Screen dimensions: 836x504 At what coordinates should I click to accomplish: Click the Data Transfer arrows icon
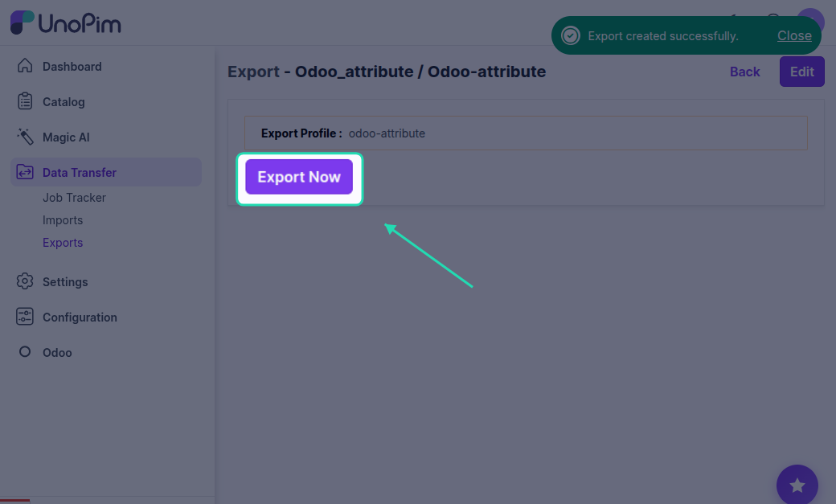(25, 172)
